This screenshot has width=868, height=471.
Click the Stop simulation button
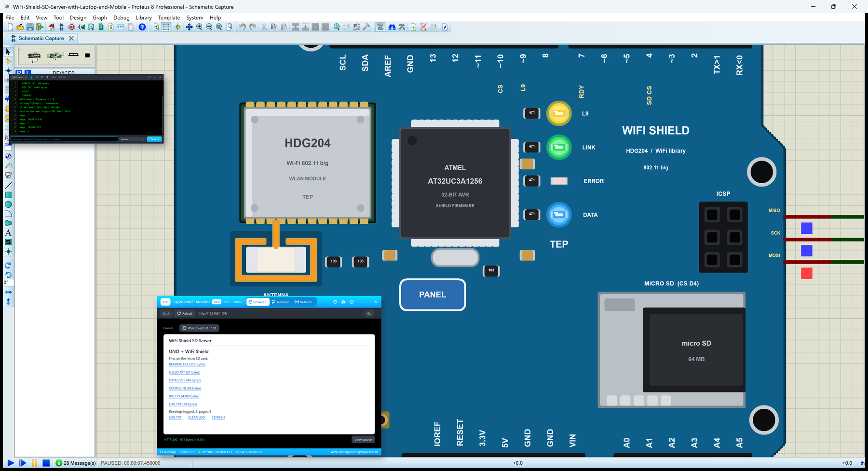(x=46, y=463)
